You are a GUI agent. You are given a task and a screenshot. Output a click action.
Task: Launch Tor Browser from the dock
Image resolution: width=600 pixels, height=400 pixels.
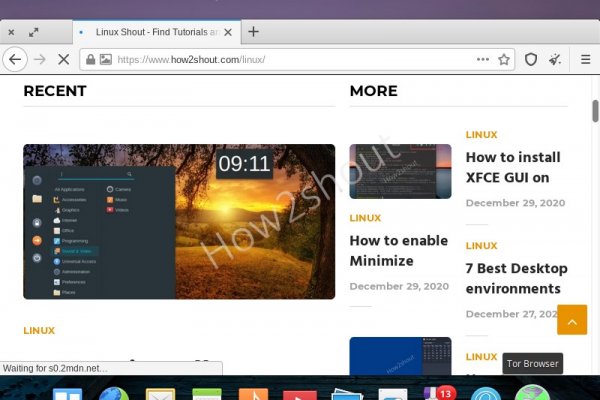coord(532,392)
